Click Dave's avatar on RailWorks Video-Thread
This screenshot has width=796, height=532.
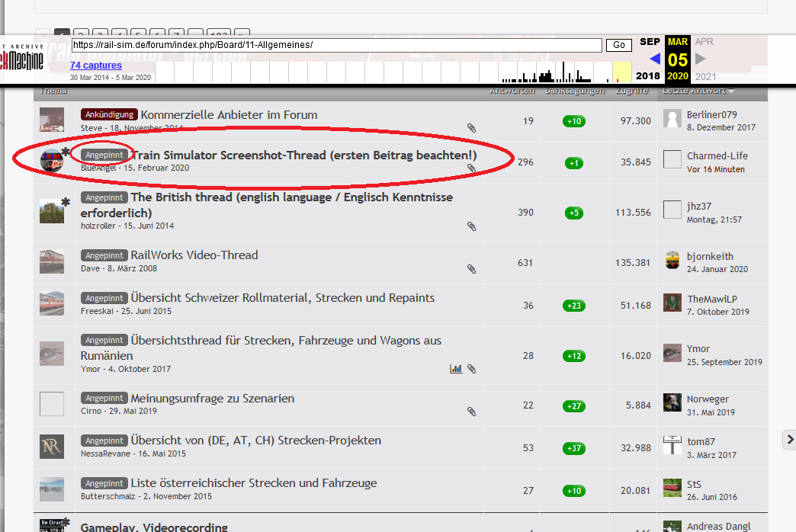[52, 261]
